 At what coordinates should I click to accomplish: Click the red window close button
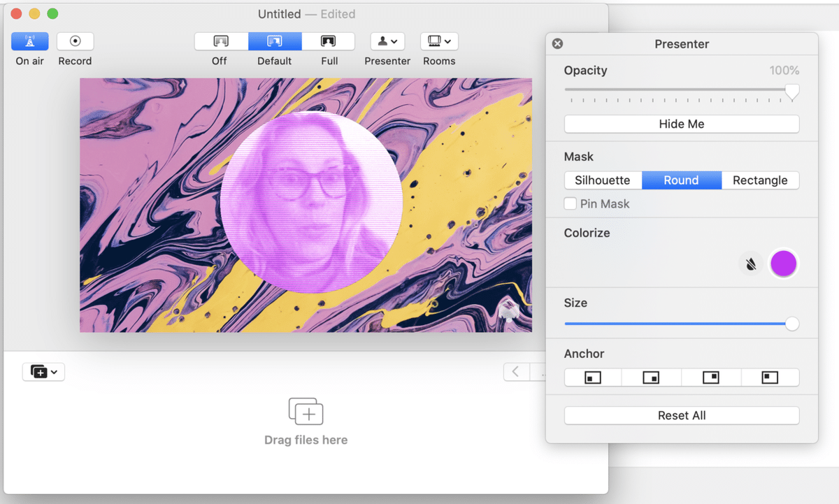(16, 14)
